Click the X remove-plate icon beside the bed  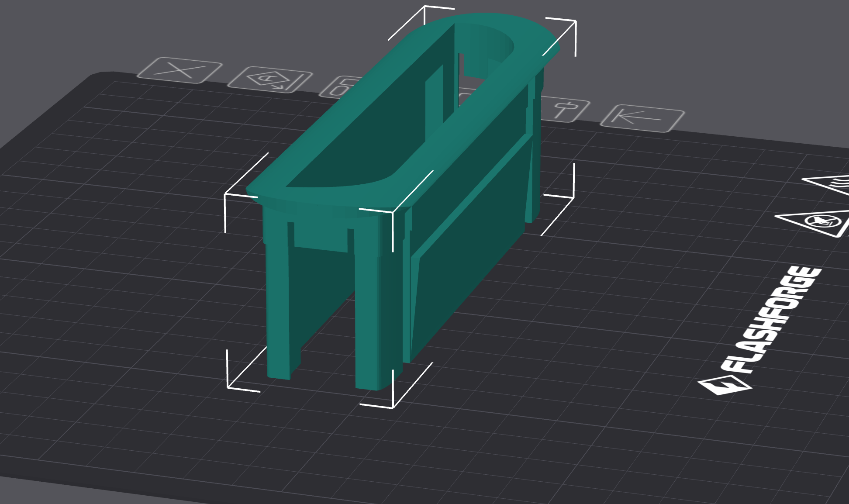pos(179,70)
